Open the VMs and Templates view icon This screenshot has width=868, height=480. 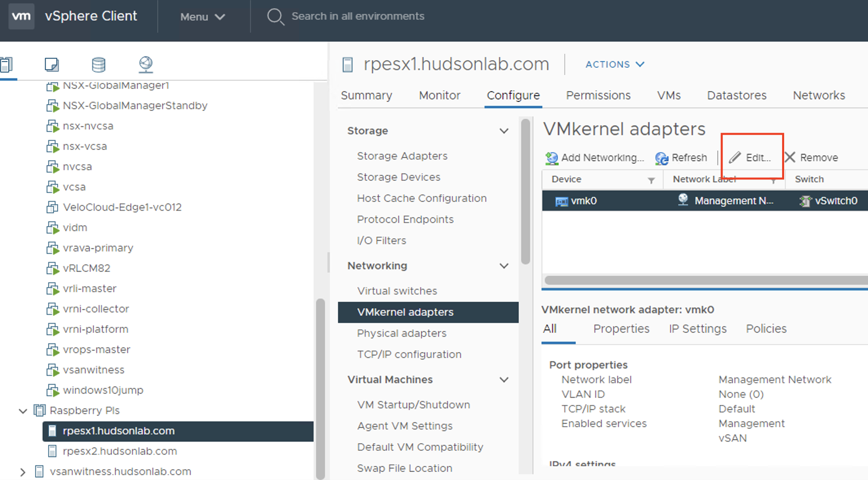(x=52, y=64)
